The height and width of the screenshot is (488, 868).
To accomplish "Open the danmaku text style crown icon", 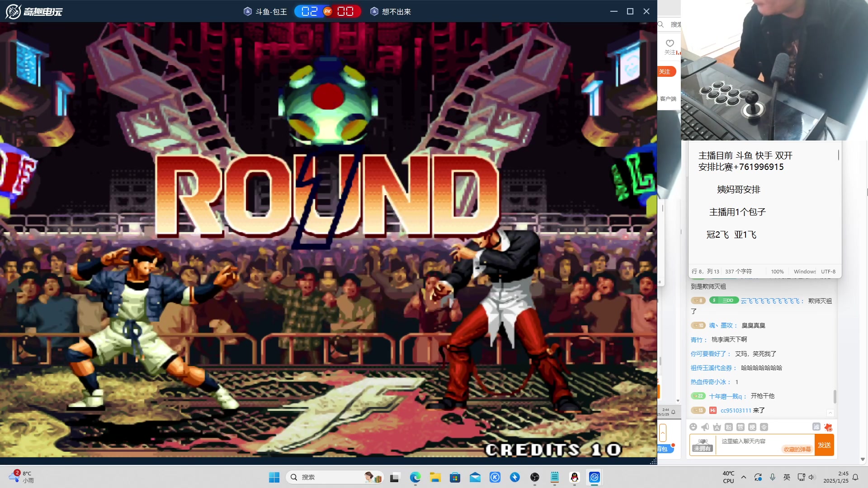I will [717, 427].
